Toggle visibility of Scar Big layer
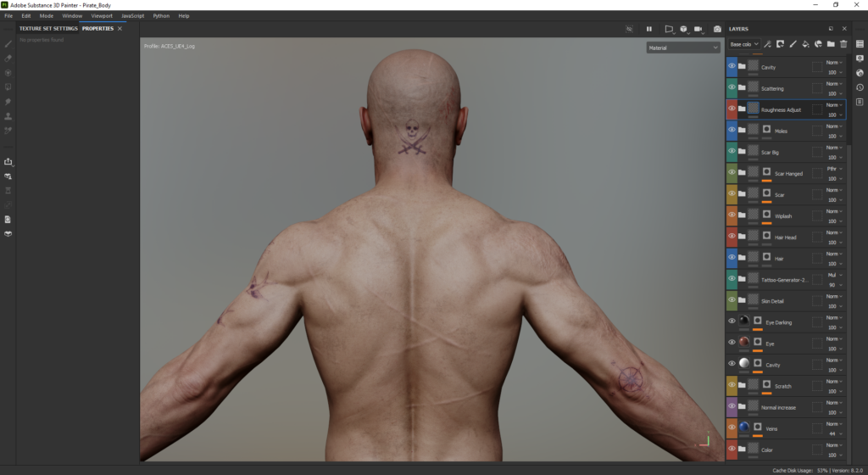 click(x=732, y=151)
